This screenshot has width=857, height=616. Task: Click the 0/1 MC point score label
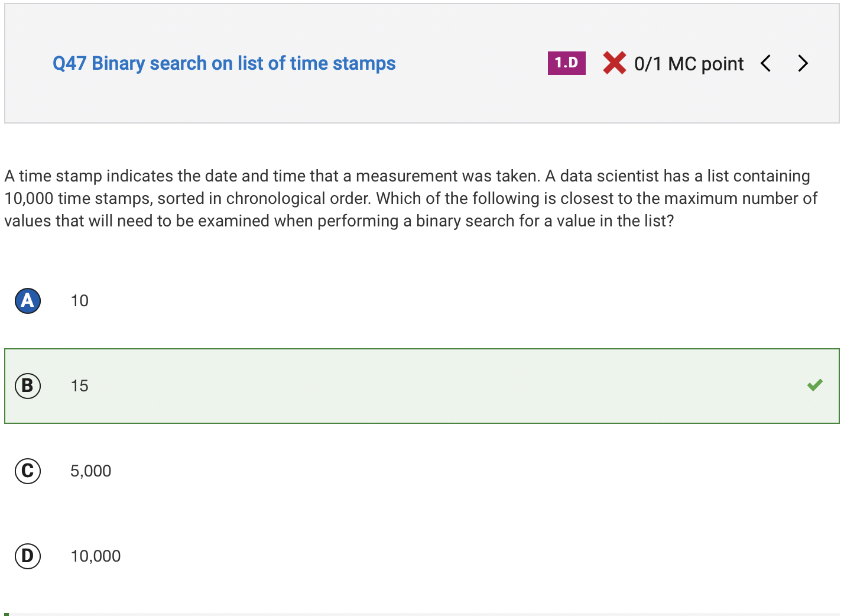[689, 64]
